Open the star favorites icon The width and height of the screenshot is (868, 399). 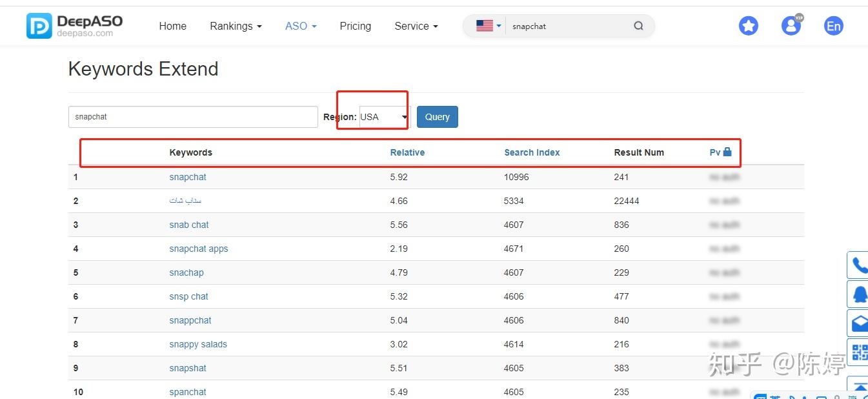749,26
